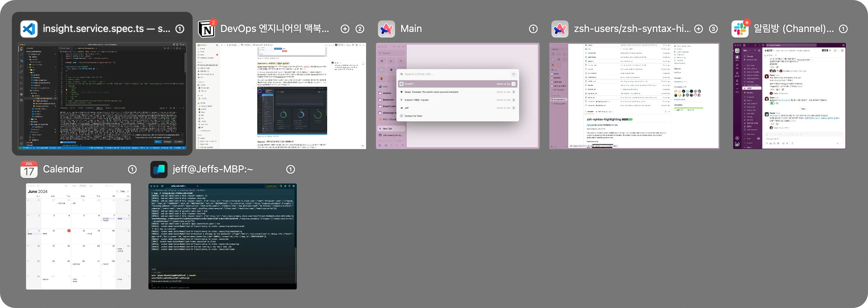This screenshot has height=308, width=868.
Task: Click the Notion icon with red notification badge
Action: point(207,29)
